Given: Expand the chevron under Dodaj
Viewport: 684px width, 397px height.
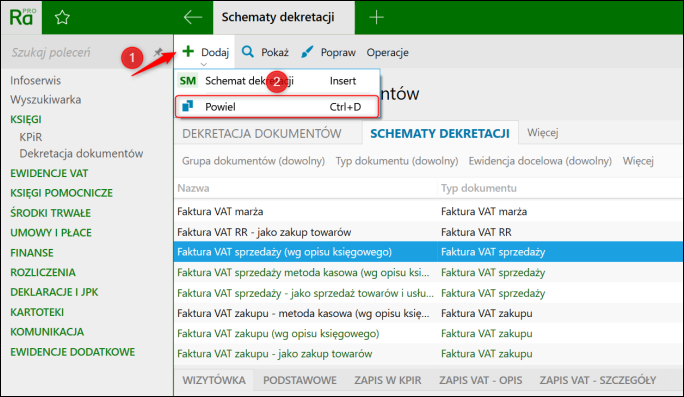Looking at the screenshot, I should (203, 65).
